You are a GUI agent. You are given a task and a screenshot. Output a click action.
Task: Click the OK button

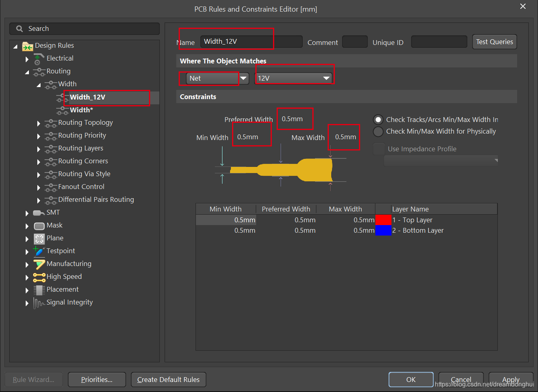[411, 380]
